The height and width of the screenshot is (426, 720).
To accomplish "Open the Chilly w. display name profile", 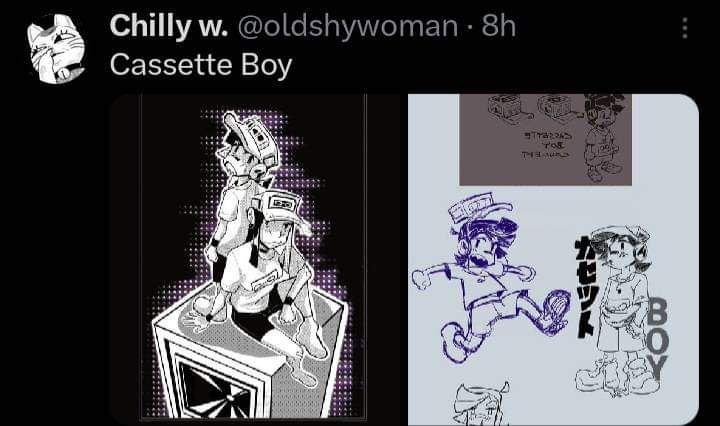I will coord(169,26).
